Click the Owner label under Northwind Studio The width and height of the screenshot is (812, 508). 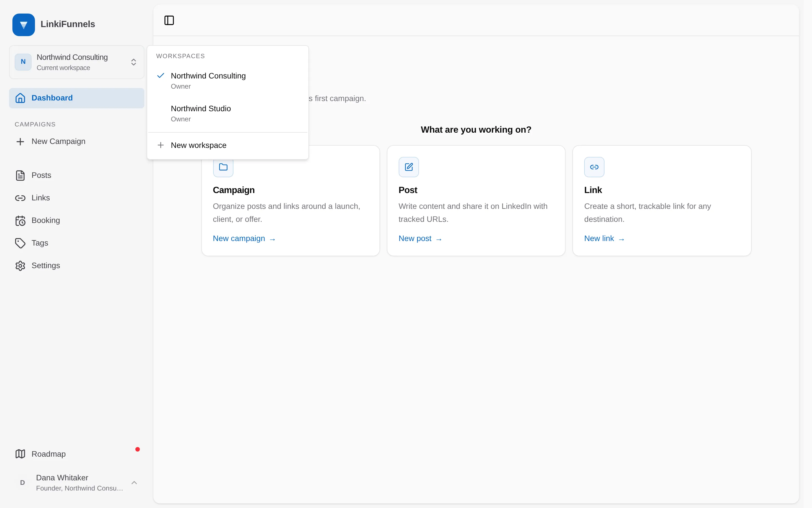pyautogui.click(x=180, y=119)
